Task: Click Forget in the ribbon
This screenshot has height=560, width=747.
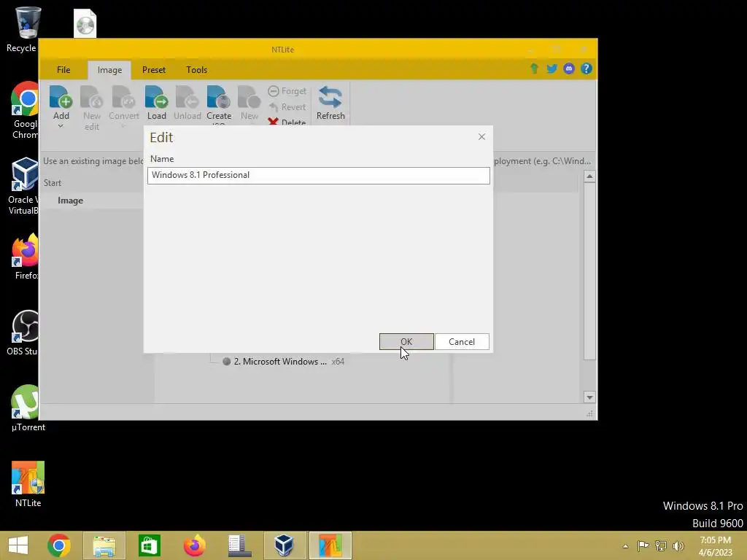Action: tap(287, 91)
